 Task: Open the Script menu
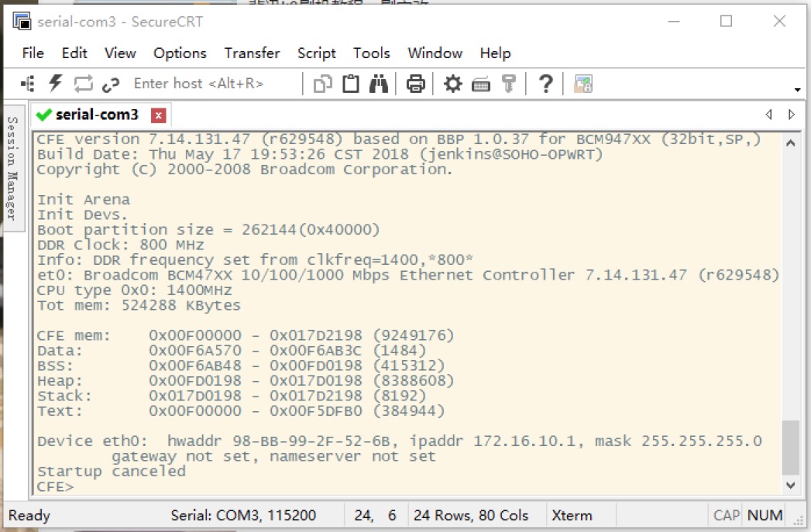click(x=316, y=53)
